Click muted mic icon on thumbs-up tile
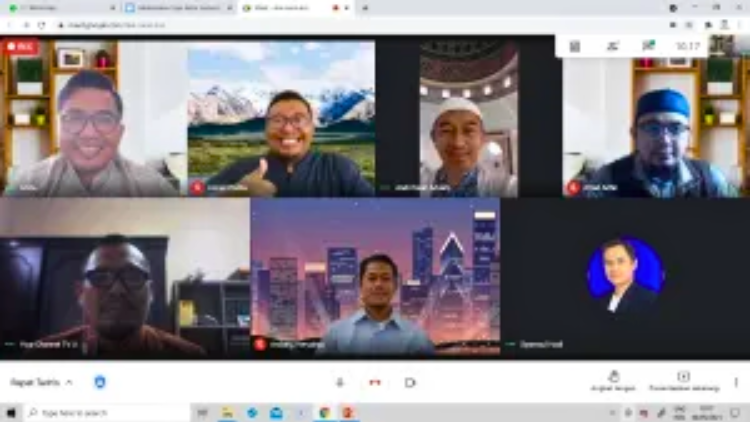 197,188
